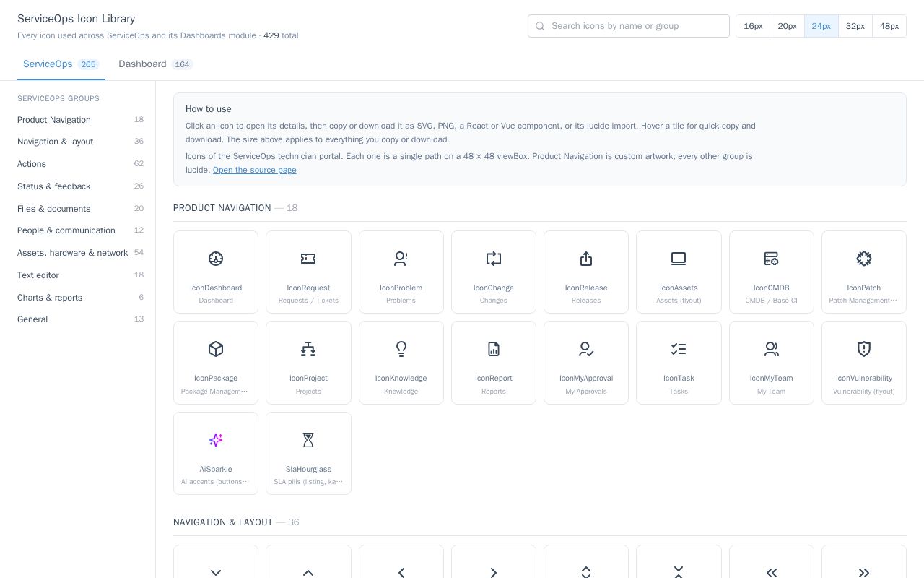Jump to Navigation & layout group

(x=80, y=142)
